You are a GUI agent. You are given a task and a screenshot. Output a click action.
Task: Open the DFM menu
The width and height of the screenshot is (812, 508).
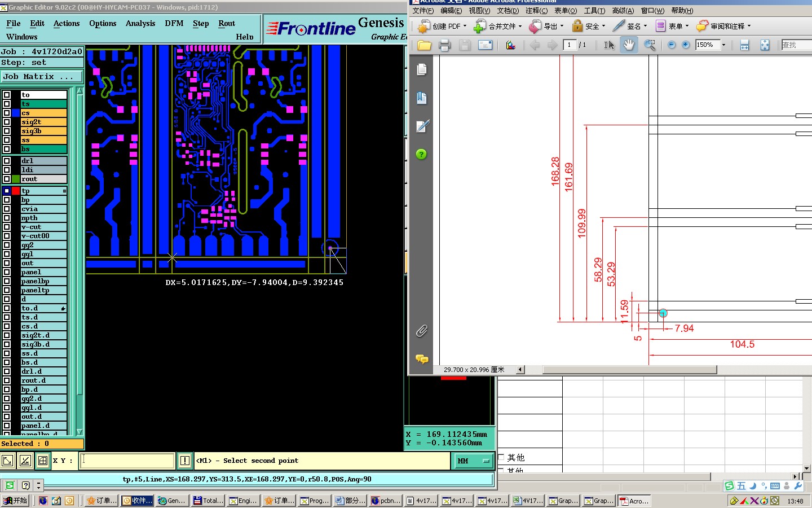click(174, 24)
